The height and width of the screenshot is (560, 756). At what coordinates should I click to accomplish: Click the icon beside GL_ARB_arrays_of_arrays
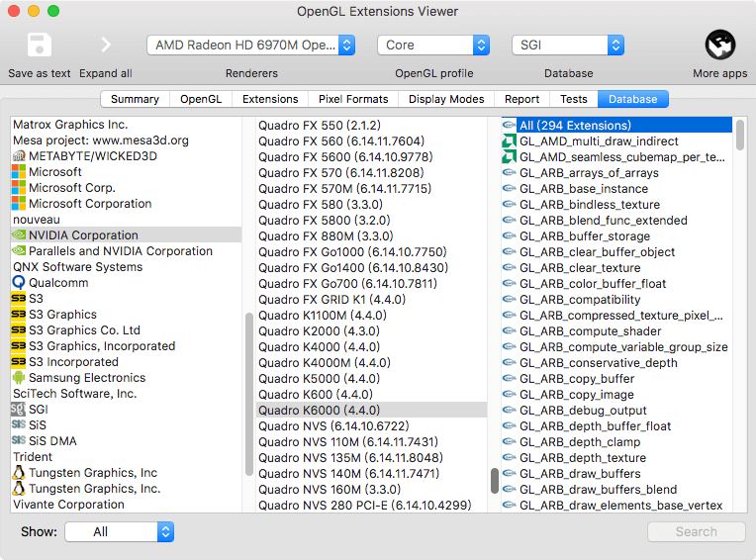pos(509,172)
